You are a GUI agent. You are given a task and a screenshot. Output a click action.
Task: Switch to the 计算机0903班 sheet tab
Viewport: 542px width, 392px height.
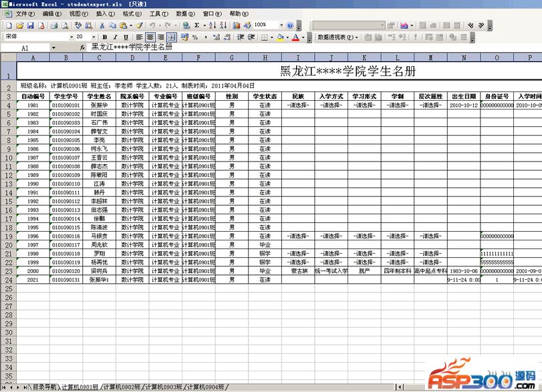tap(164, 387)
